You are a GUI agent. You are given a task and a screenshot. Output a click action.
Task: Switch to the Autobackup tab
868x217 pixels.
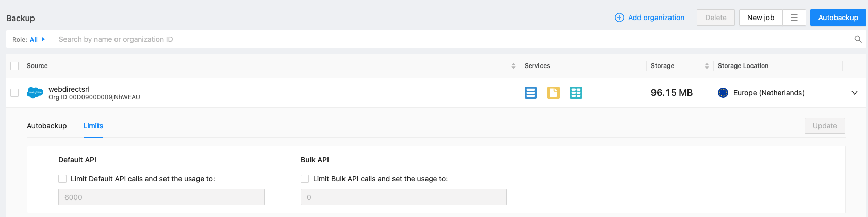pyautogui.click(x=47, y=126)
